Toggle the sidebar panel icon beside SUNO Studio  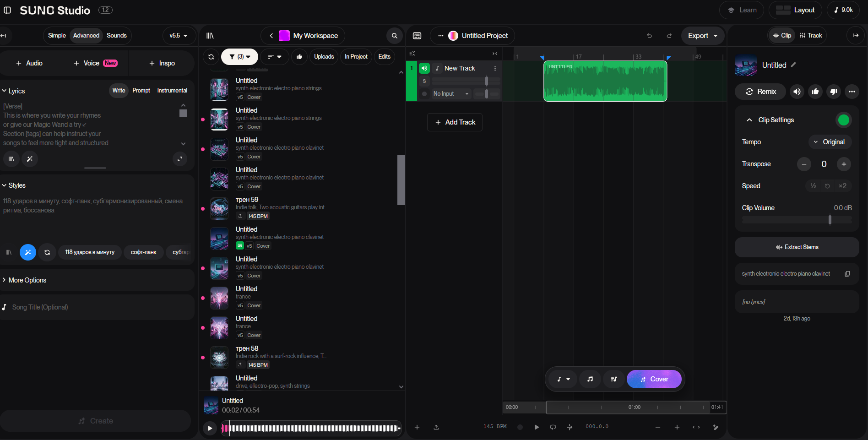[7, 10]
